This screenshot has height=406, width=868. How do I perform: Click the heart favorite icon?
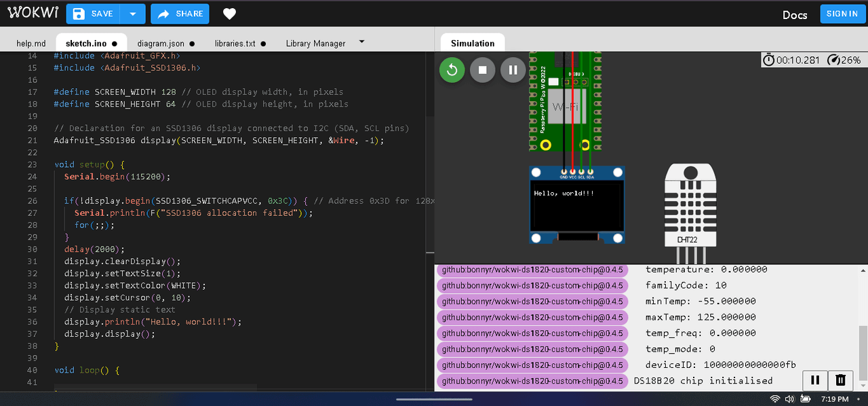pyautogui.click(x=230, y=14)
